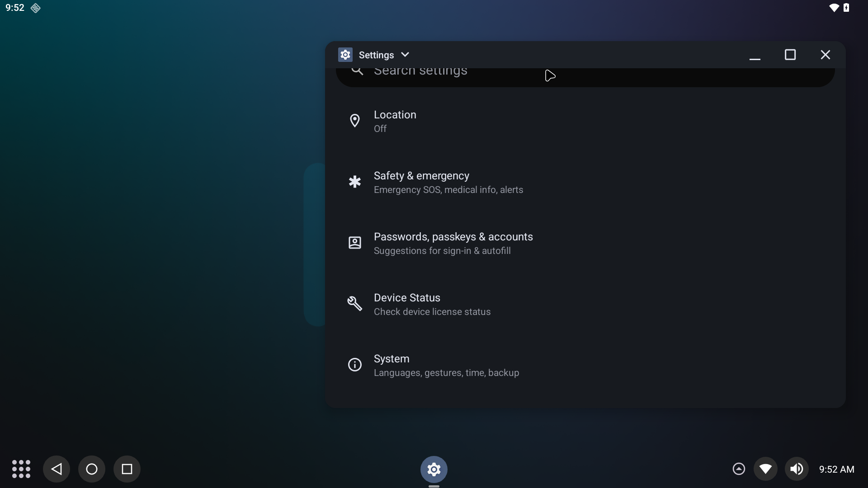868x488 pixels.
Task: Click the Settings app in taskbar
Action: tap(434, 469)
